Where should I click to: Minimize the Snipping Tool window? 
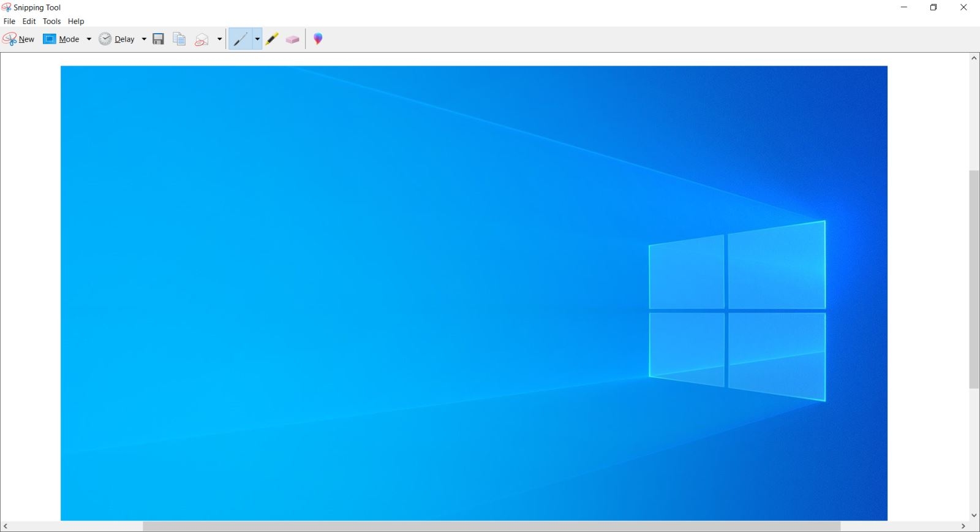click(904, 7)
